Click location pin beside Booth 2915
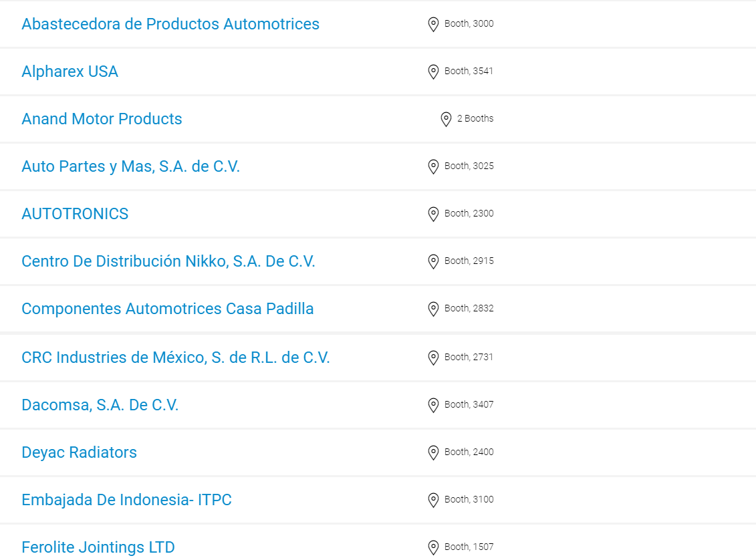This screenshot has height=560, width=756. [x=433, y=261]
